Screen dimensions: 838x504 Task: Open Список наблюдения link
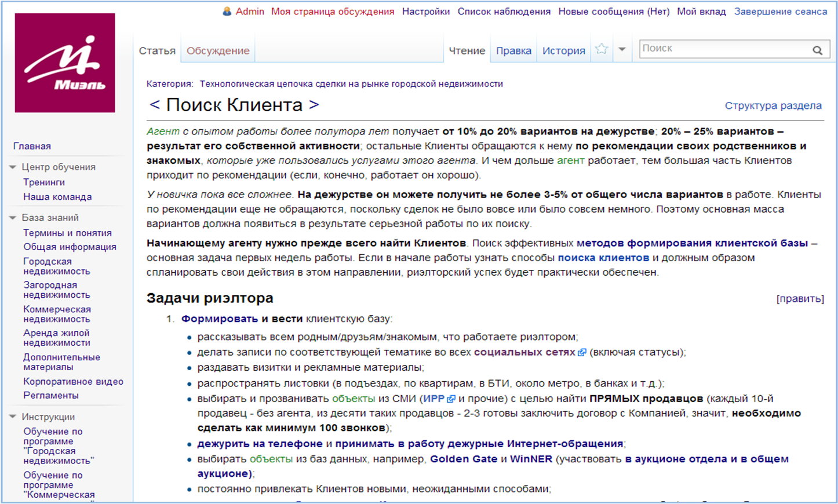[504, 12]
